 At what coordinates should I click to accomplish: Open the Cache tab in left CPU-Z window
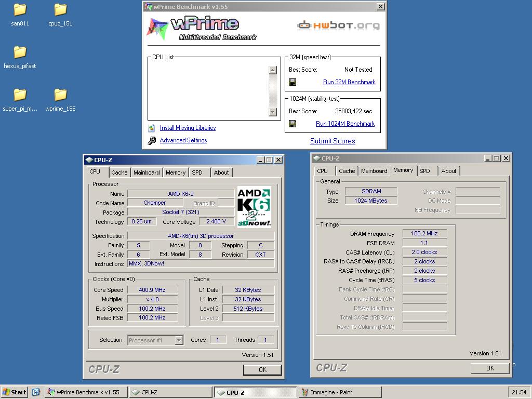(x=119, y=172)
